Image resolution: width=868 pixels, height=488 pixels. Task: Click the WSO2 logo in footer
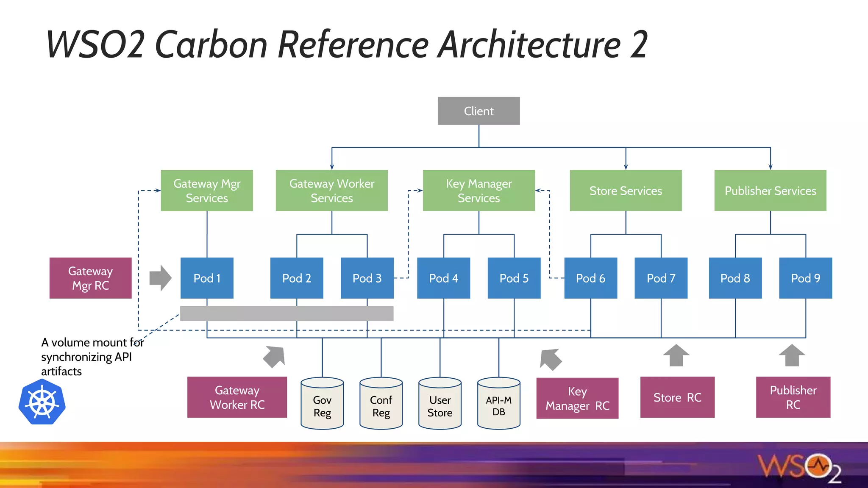pos(799,468)
